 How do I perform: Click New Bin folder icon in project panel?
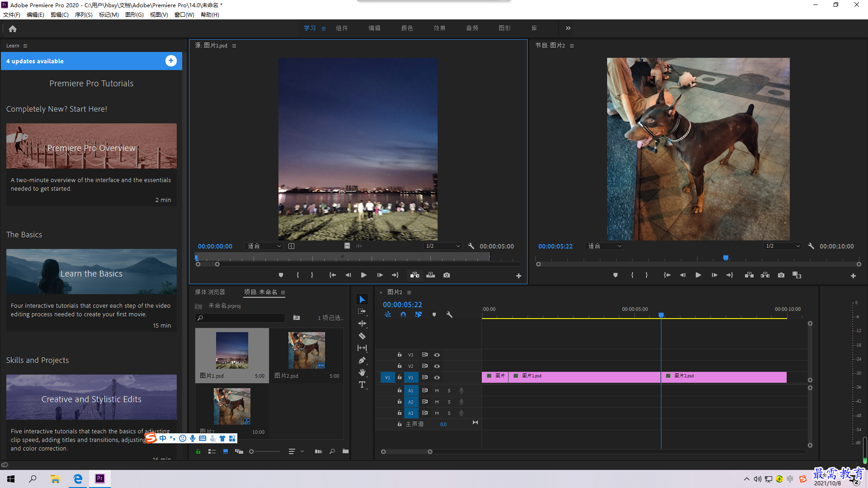(x=345, y=451)
